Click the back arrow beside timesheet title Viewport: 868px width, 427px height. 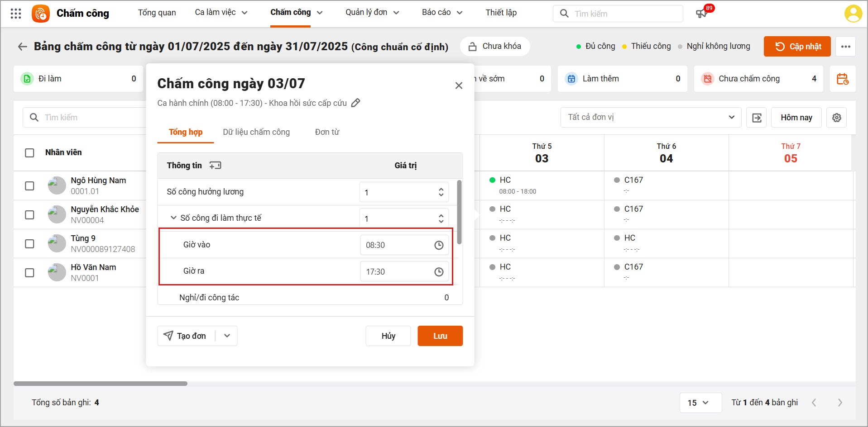click(22, 47)
